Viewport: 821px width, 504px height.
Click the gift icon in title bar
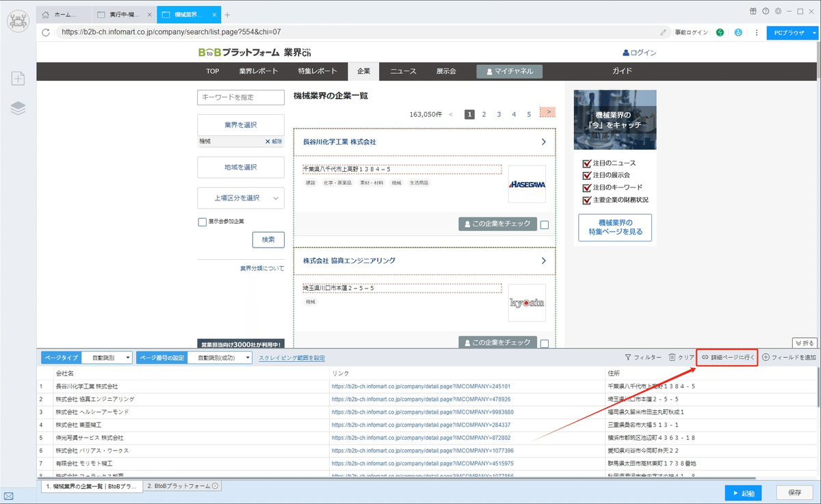coord(753,12)
